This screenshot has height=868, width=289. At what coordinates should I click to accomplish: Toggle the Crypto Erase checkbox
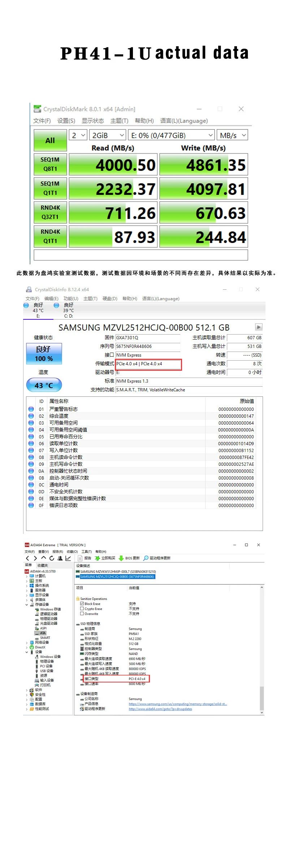point(82,609)
